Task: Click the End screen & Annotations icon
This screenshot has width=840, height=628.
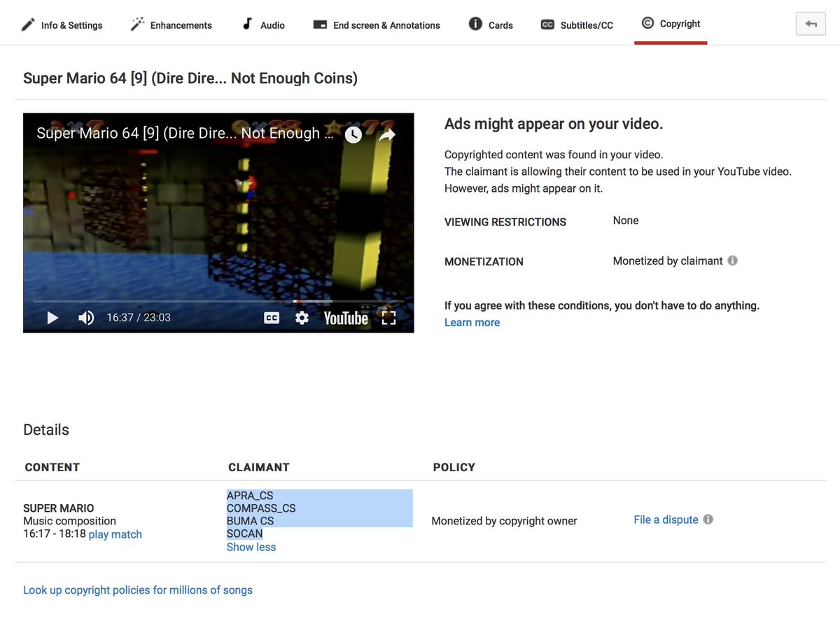Action: click(x=320, y=25)
